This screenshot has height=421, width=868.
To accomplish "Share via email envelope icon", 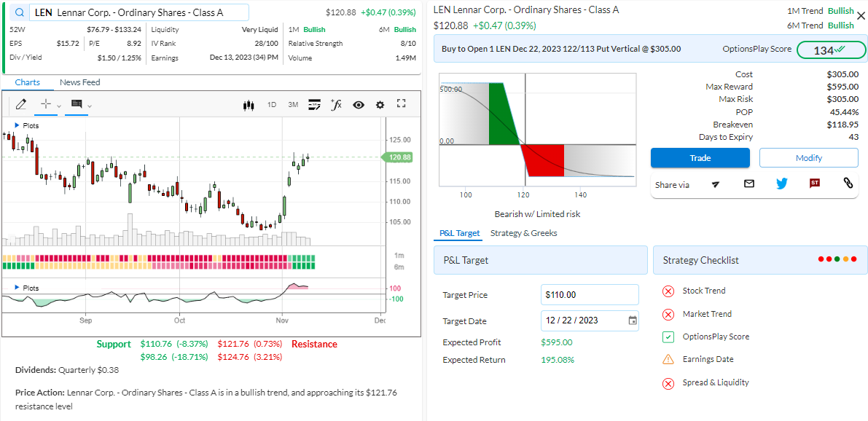I will [749, 183].
